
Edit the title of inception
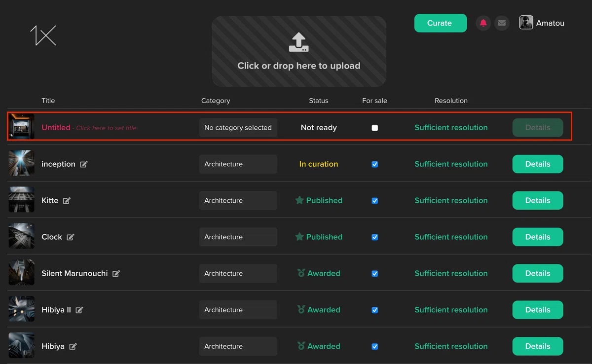pos(84,164)
